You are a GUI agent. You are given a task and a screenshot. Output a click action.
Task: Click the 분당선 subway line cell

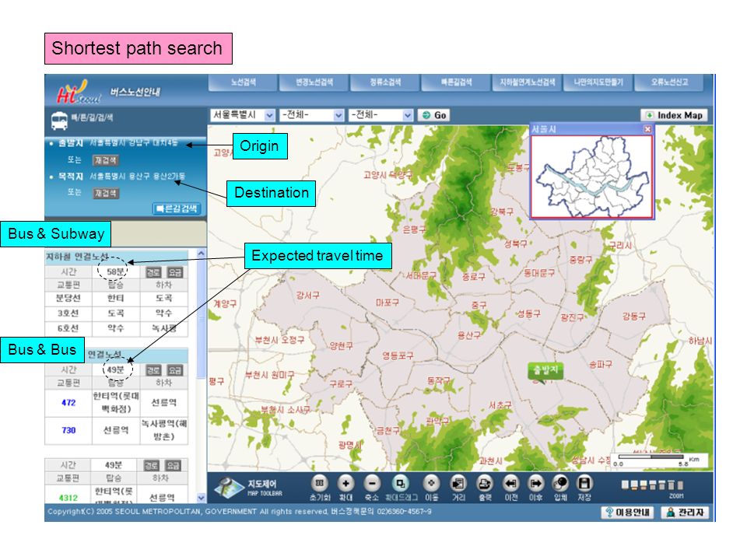pyautogui.click(x=68, y=298)
